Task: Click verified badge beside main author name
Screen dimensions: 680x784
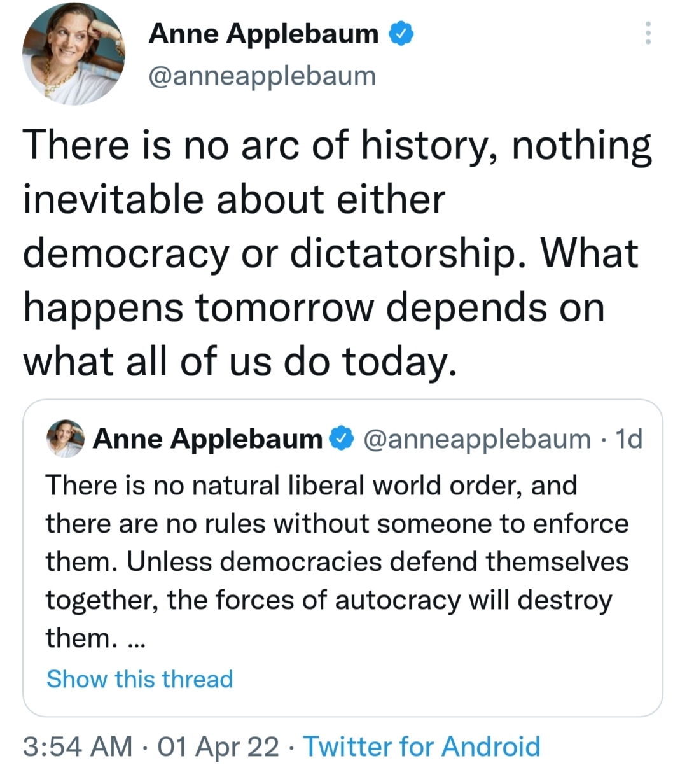Action: pos(400,33)
